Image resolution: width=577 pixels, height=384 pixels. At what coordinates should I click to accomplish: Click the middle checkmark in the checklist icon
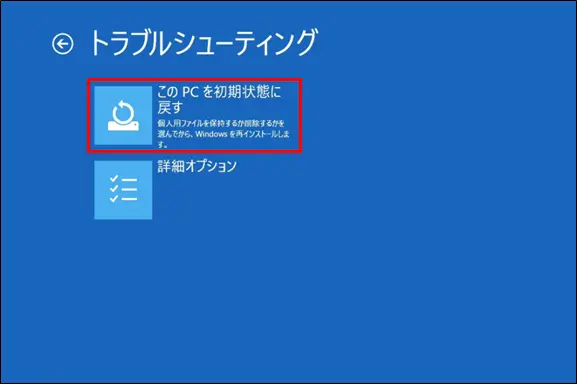(114, 189)
